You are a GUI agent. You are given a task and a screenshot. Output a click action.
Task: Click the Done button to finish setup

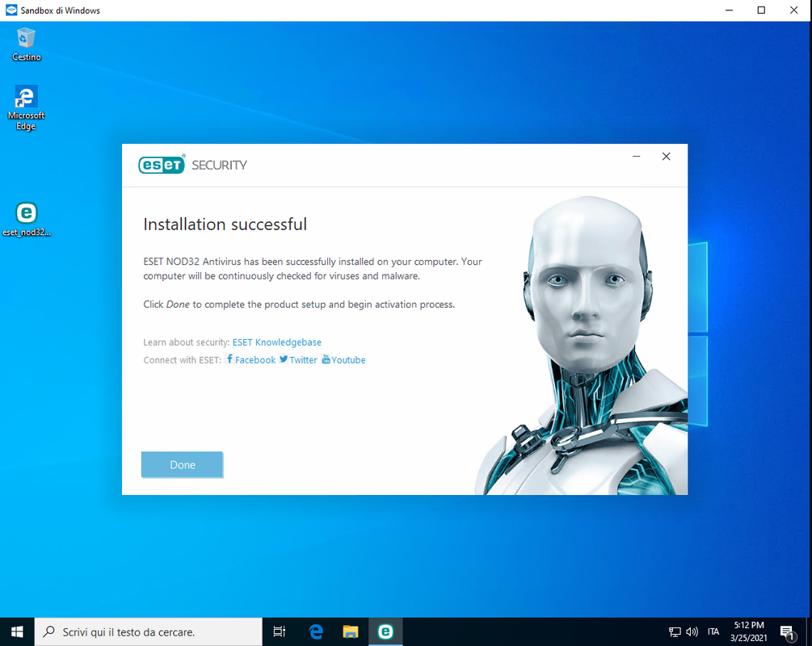coord(182,464)
